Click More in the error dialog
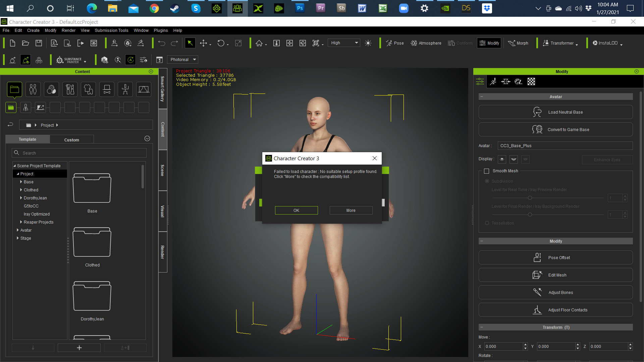The image size is (644, 362). point(351,210)
